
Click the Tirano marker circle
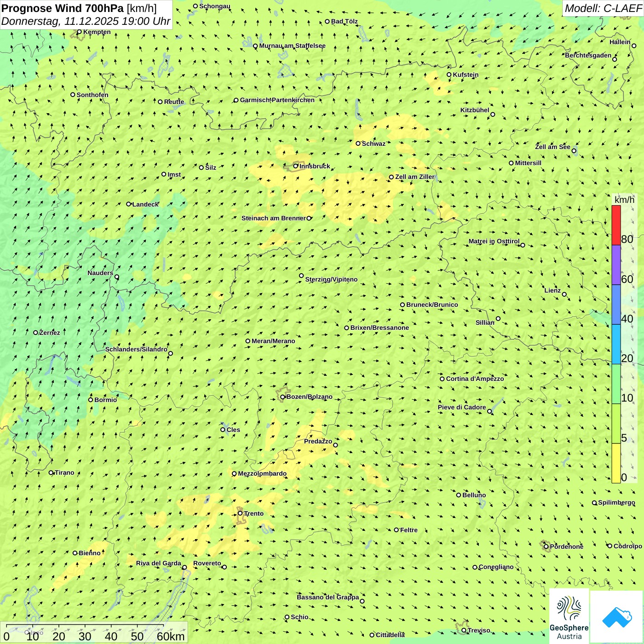pyautogui.click(x=51, y=472)
